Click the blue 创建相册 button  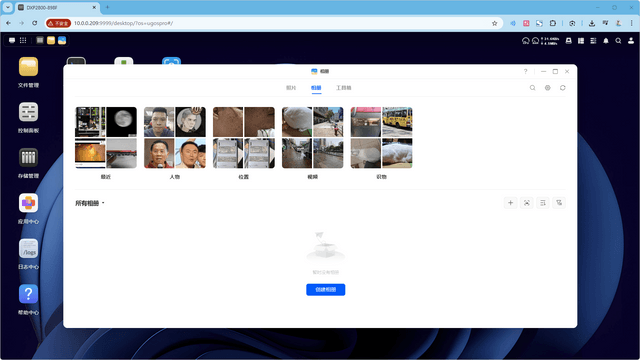(325, 289)
